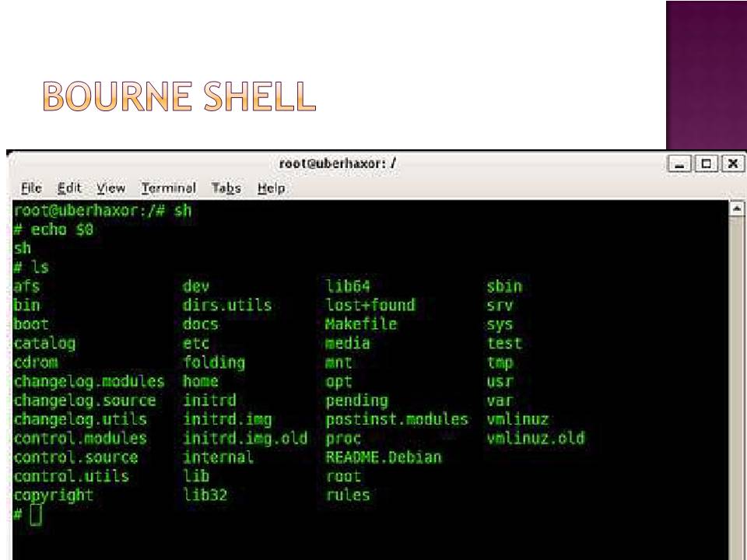Click the BOURNE SHELL slide title
This screenshot has height=560, width=747.
[x=177, y=98]
